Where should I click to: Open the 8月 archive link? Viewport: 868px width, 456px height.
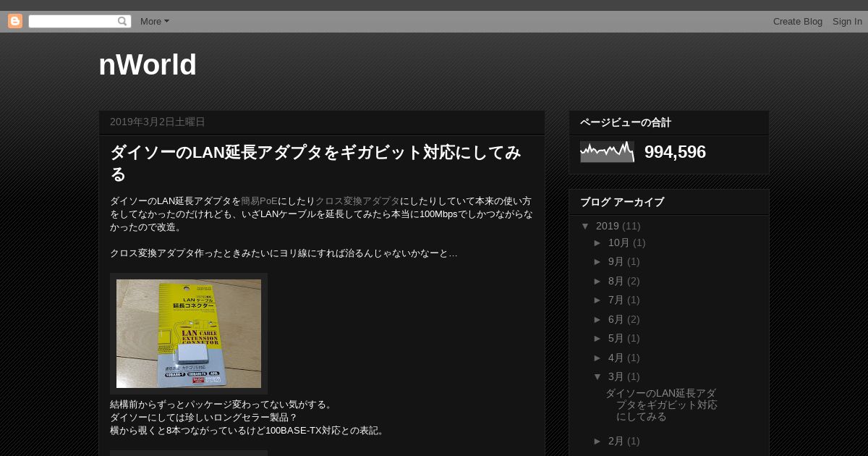click(616, 281)
